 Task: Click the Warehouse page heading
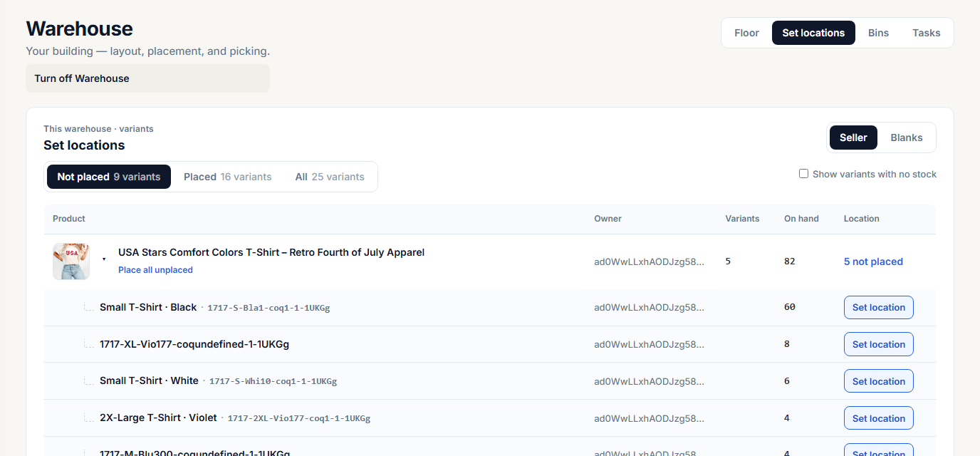(x=79, y=28)
